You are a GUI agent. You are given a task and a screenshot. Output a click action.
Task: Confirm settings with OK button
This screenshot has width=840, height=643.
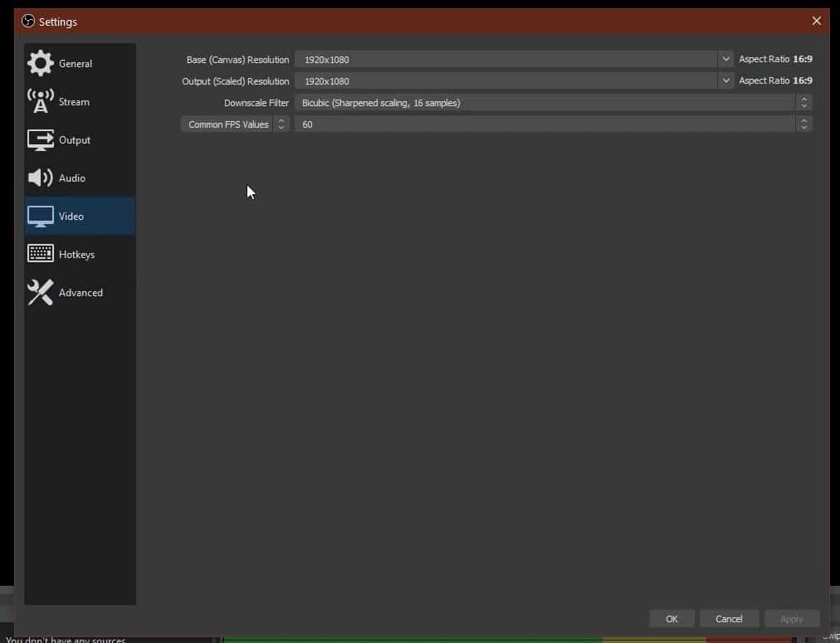point(672,618)
